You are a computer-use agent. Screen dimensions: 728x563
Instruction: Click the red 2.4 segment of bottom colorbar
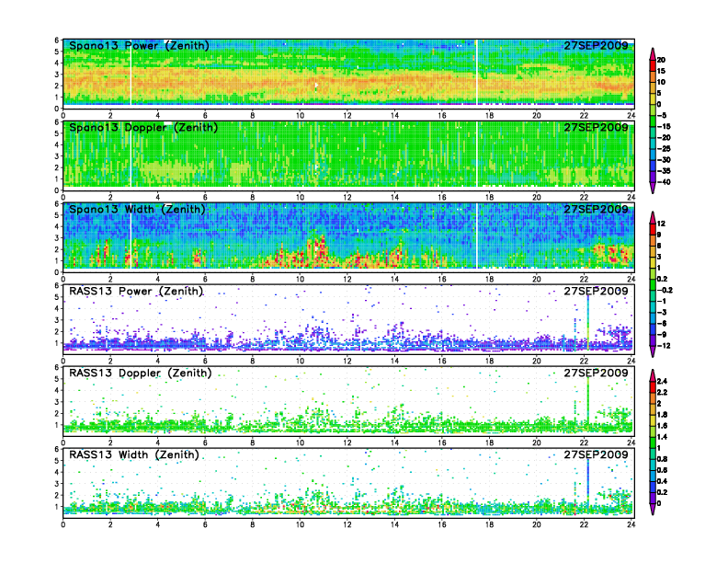653,386
